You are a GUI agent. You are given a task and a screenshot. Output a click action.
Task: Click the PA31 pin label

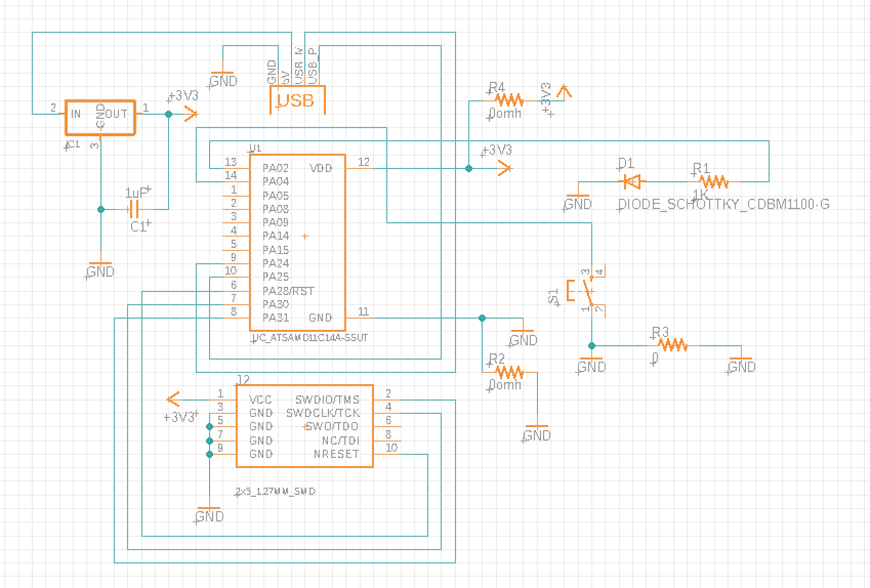276,318
